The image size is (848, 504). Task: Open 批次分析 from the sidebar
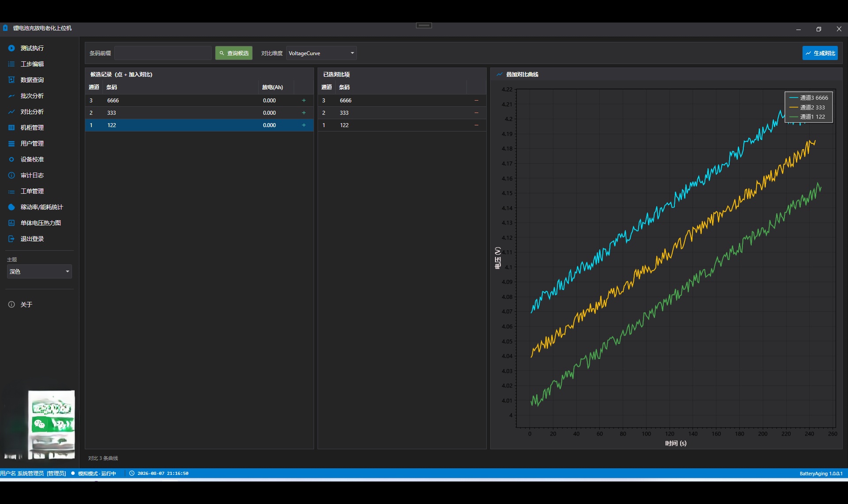32,96
